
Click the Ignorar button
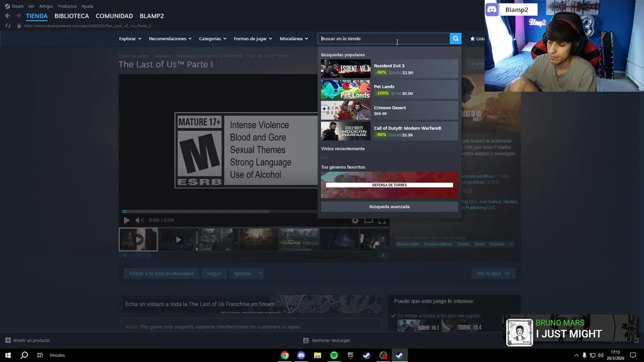click(243, 274)
